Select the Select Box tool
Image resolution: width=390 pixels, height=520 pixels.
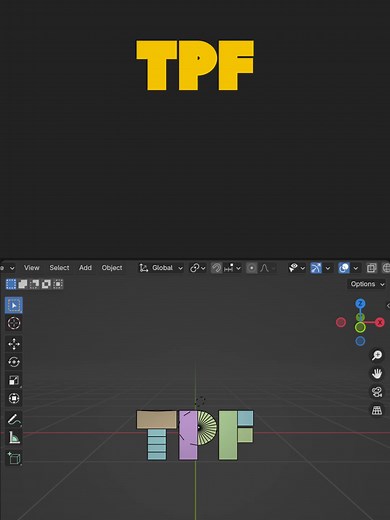(x=14, y=305)
